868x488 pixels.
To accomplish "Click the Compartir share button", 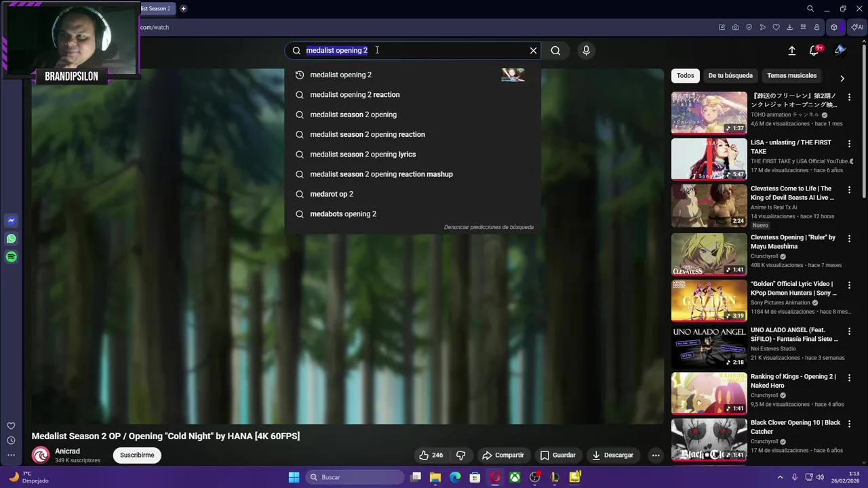I will (x=502, y=455).
